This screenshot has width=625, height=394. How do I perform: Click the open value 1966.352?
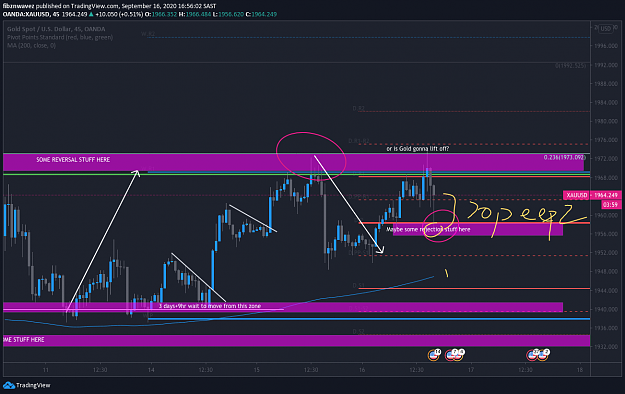[164, 14]
